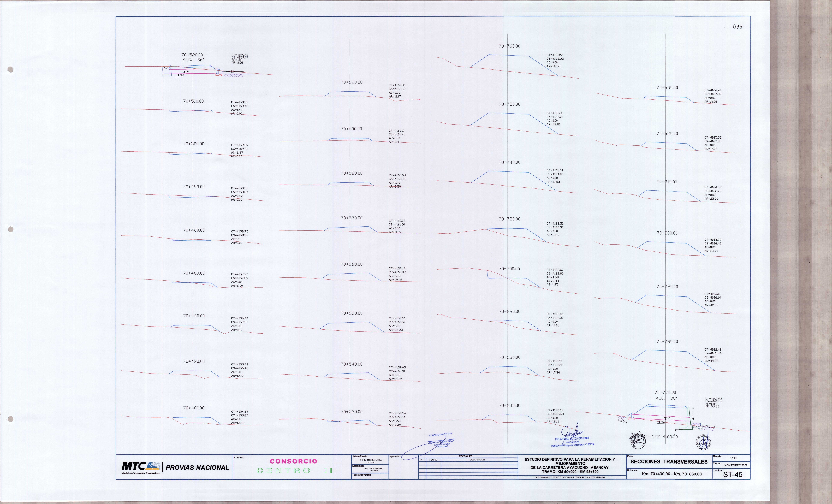Select station label 70+440.00
The image size is (832, 504).
194,316
